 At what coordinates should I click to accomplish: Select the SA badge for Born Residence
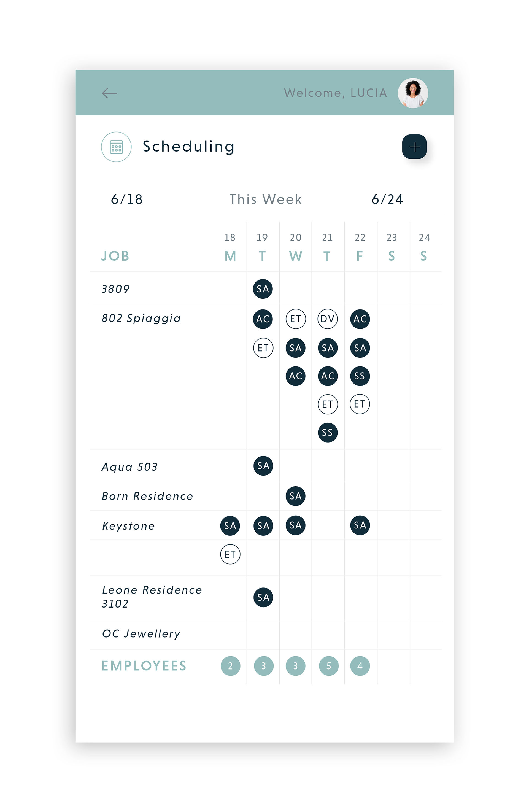[x=295, y=496]
